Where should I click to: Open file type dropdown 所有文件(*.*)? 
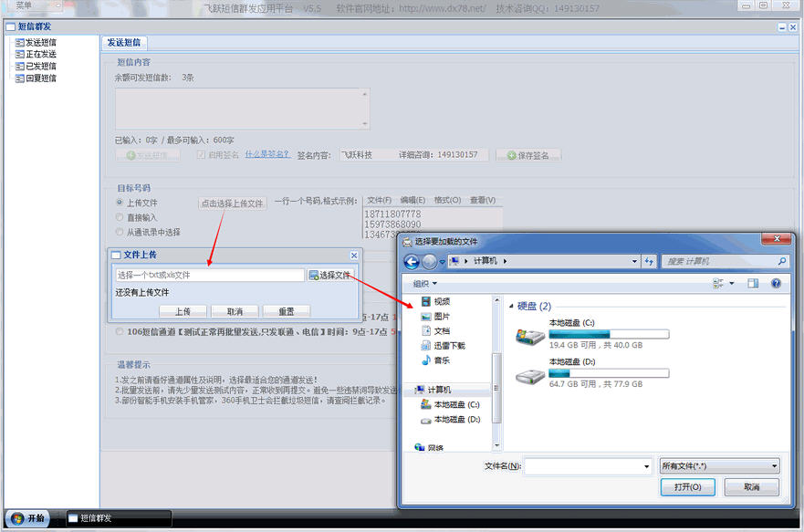tap(719, 466)
